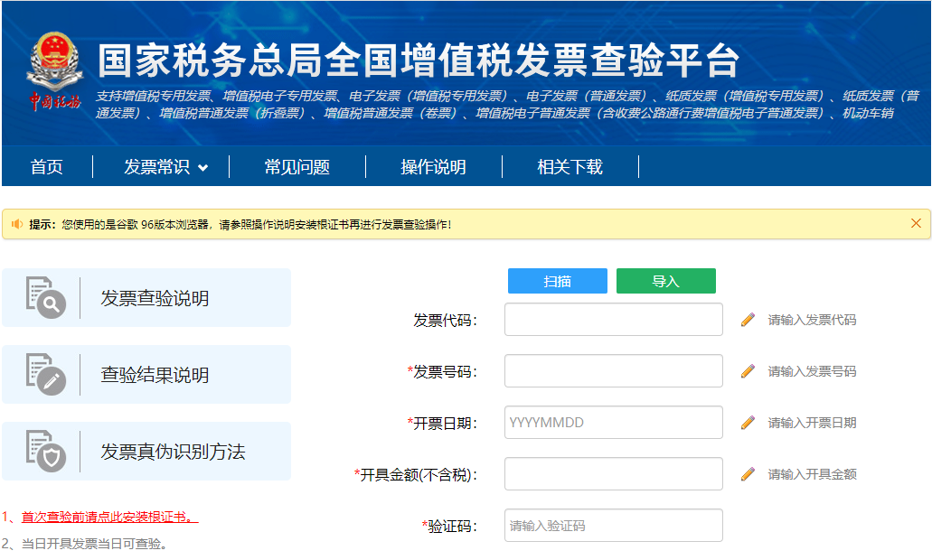Click the document magnifier icon beside 发票查验说明

pos(46,297)
